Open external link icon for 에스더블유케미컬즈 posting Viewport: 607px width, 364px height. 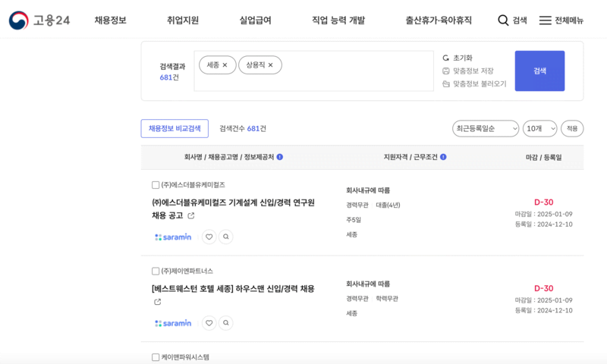[191, 216]
